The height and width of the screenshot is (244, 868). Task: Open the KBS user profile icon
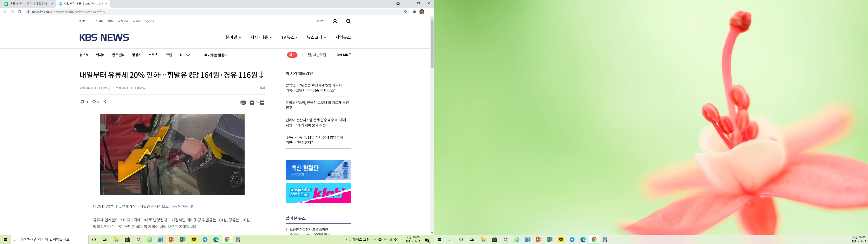click(x=335, y=21)
